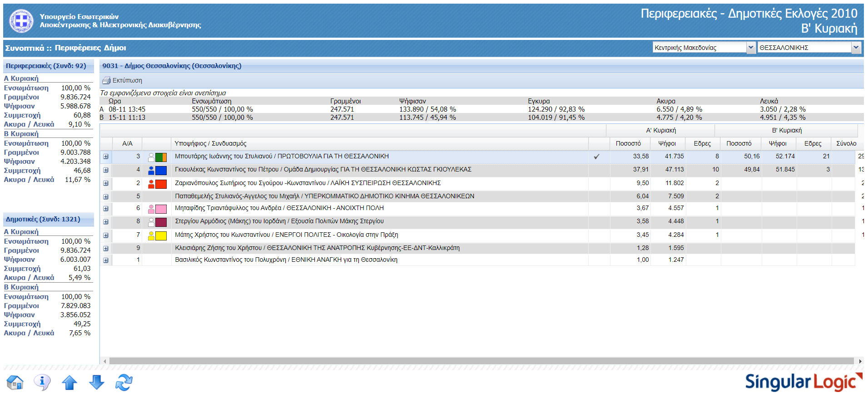Click the SingularLogic logo
The height and width of the screenshot is (397, 868).
[x=803, y=382]
